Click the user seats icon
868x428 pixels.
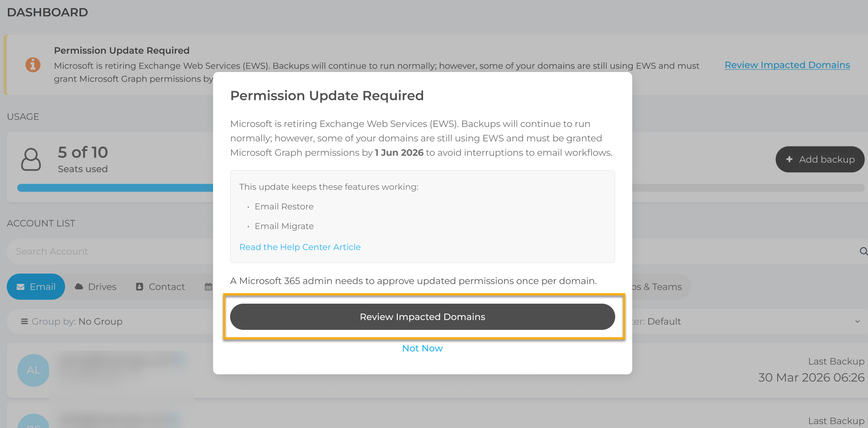pyautogui.click(x=31, y=159)
